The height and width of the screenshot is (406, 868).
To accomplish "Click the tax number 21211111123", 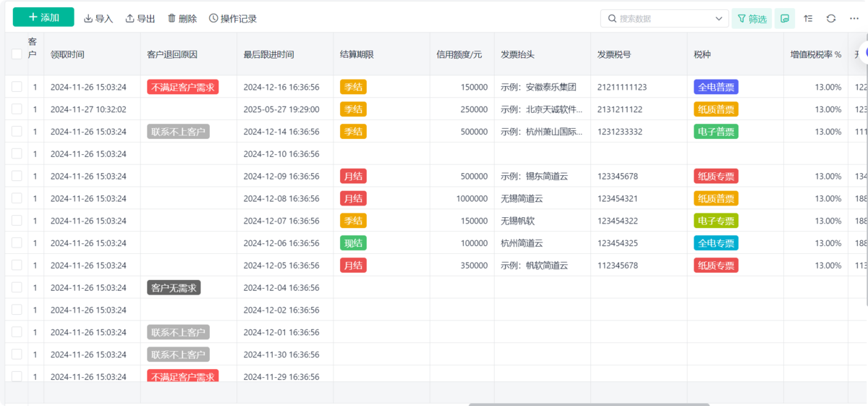I will 622,87.
